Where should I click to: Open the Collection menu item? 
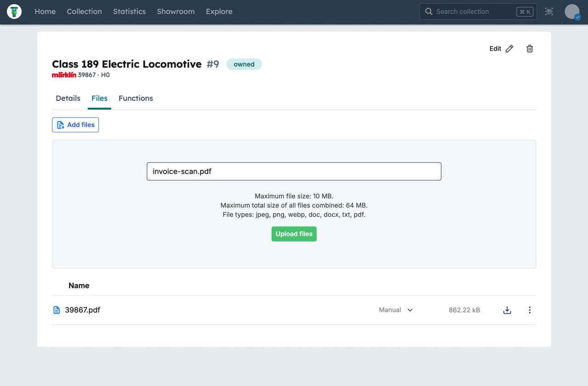pos(84,12)
